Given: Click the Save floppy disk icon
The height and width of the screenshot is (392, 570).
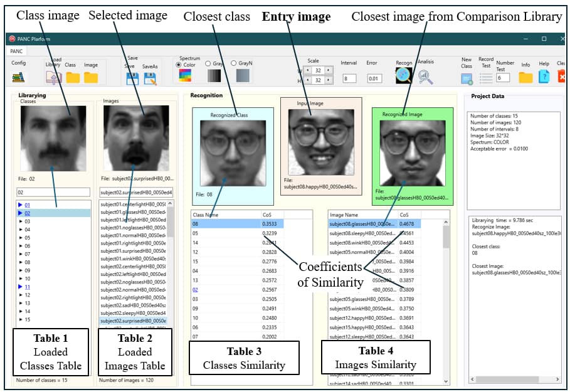Looking at the screenshot, I should tap(133, 78).
